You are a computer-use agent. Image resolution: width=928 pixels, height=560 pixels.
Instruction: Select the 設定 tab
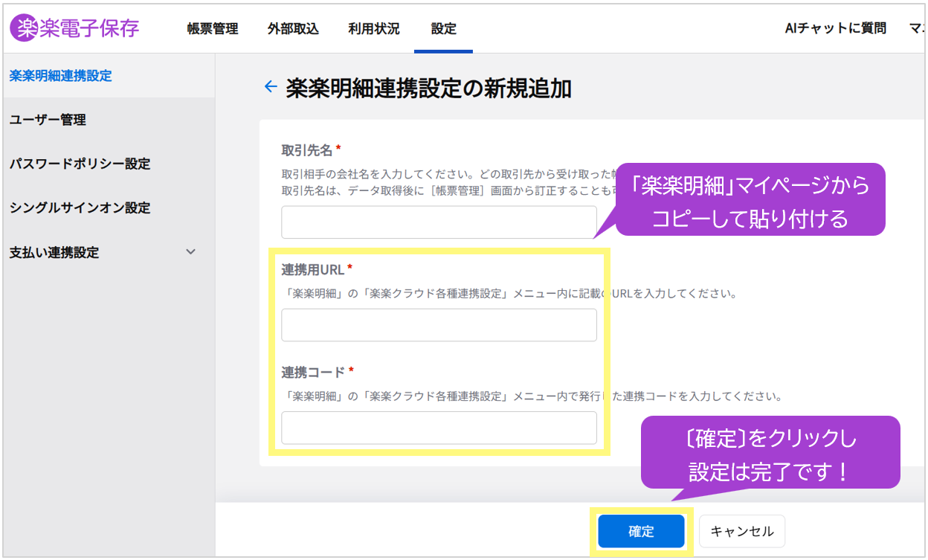click(x=444, y=29)
